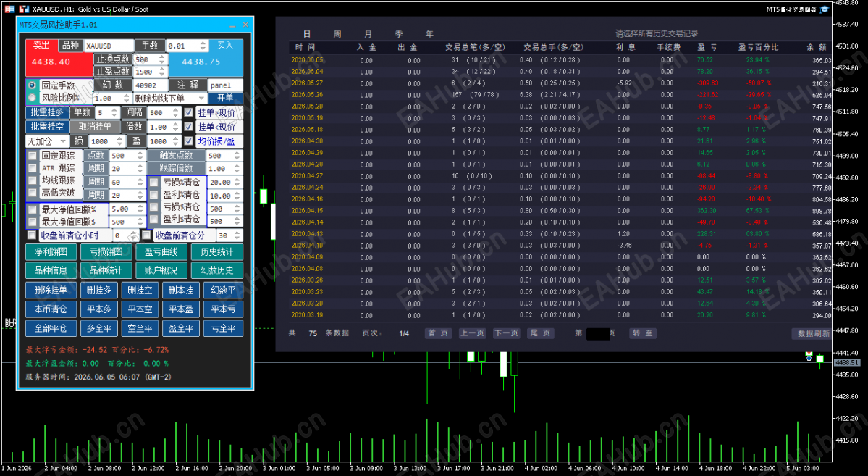The image size is (868, 476).
Task: Switch to the 年 tab in history panel
Action: coord(429,34)
